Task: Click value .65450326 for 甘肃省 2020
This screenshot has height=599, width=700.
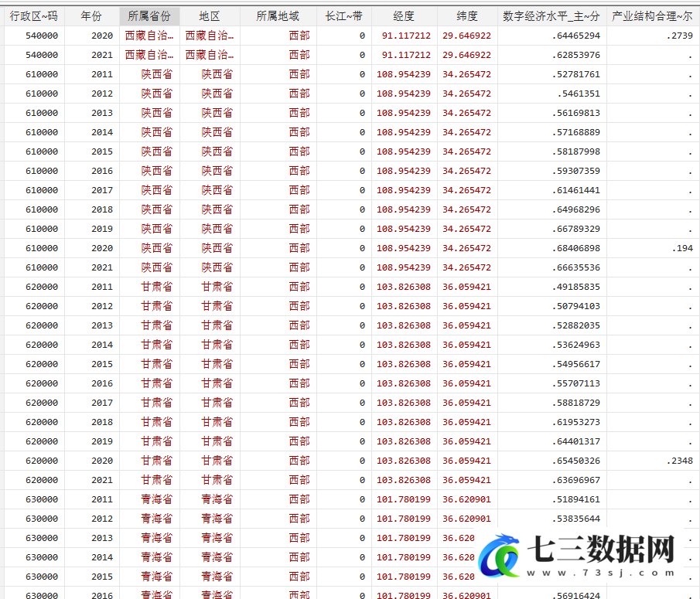Action: pos(576,461)
